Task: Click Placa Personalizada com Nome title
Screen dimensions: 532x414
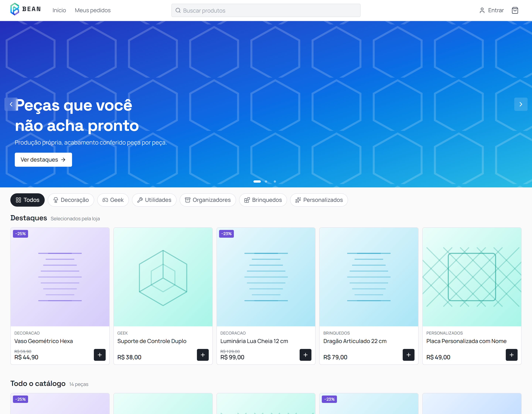Action: pyautogui.click(x=466, y=341)
